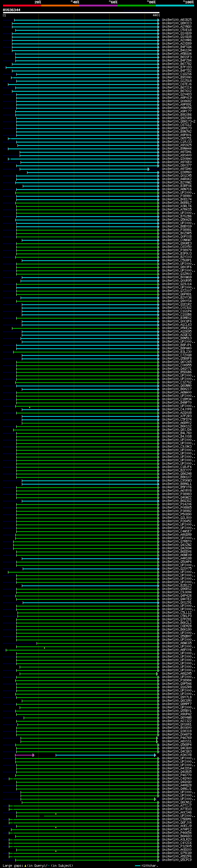Select hit label UniRef100_C1BJF4

point(176,467)
